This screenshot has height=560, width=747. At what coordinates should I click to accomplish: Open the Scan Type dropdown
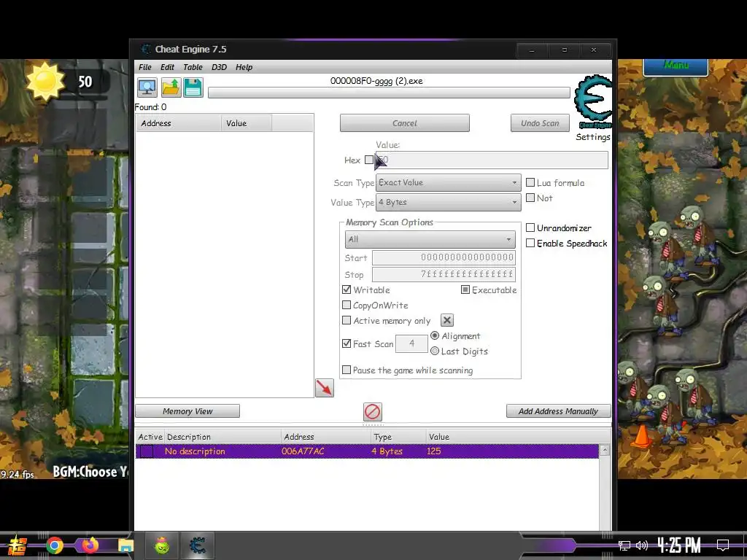448,182
